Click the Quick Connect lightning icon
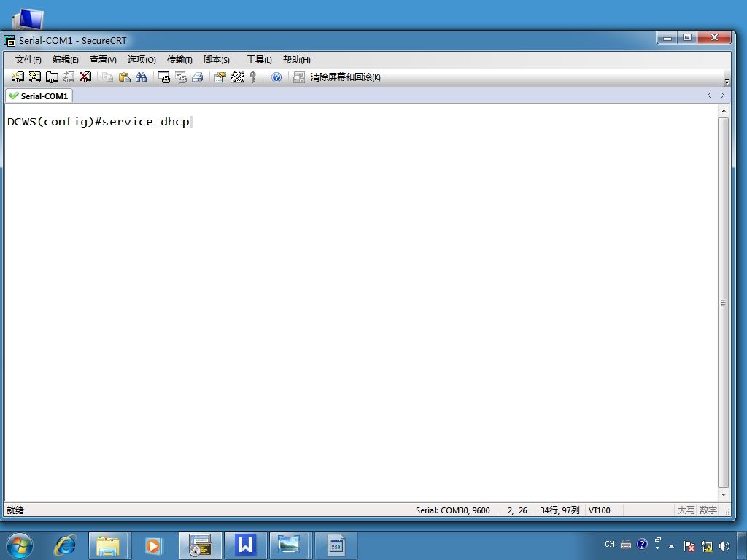 click(x=35, y=77)
